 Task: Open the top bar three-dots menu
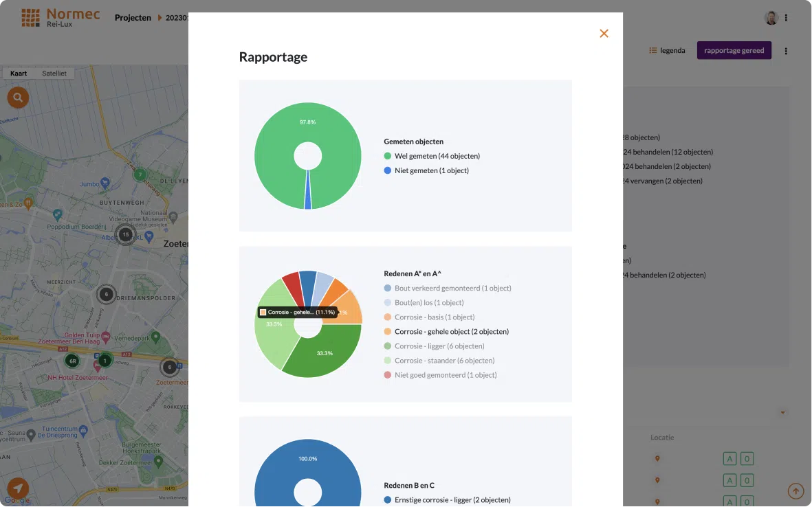(786, 18)
